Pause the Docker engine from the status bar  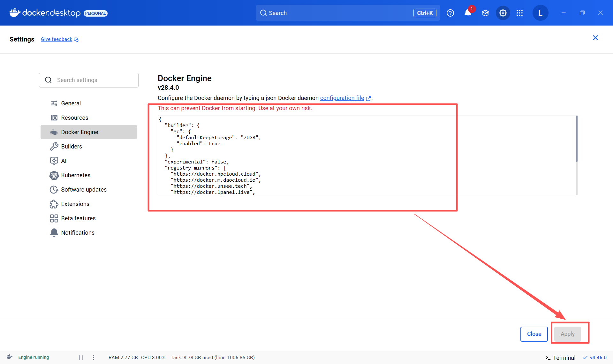[81, 358]
